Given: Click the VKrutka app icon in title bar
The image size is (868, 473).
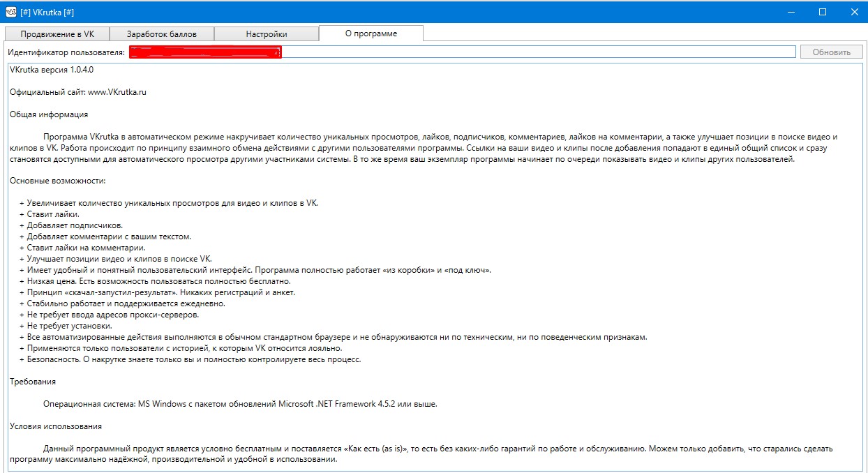Looking at the screenshot, I should [10, 11].
